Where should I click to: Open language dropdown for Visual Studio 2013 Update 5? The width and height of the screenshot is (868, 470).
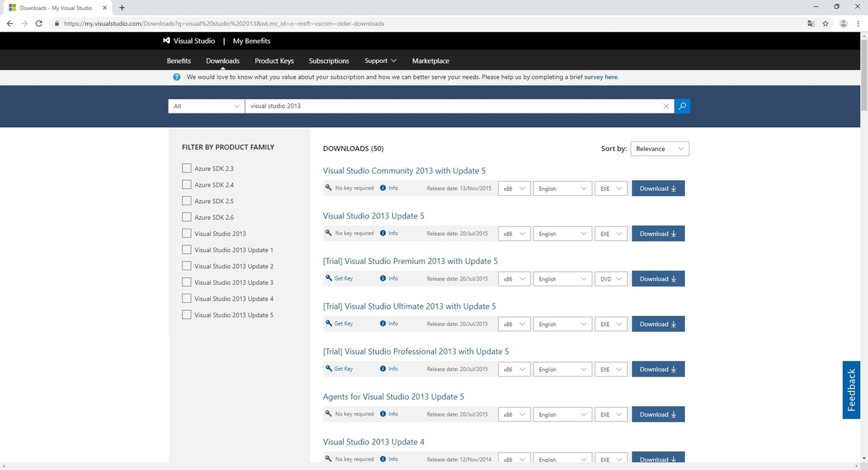[562, 234]
